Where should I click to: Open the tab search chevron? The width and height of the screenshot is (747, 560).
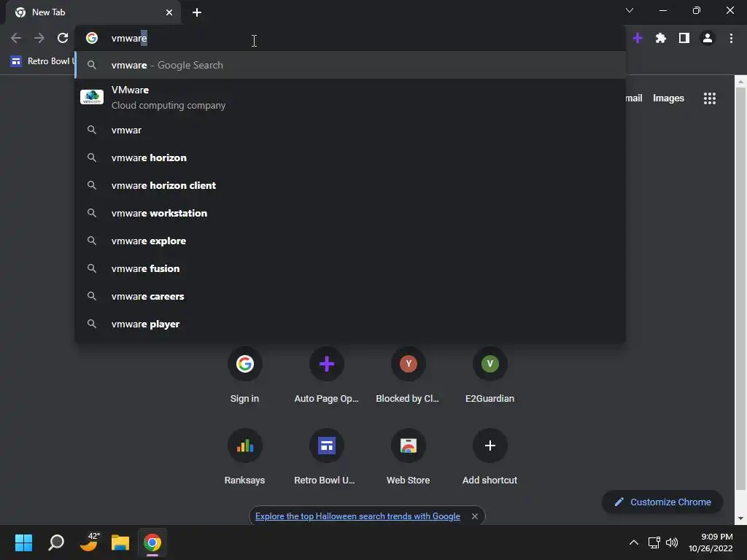tap(630, 10)
